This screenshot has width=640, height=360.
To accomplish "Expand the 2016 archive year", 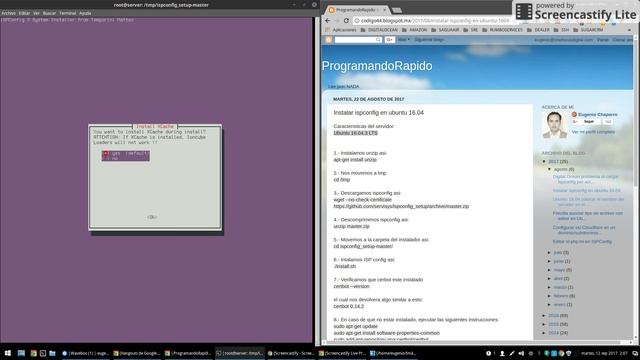I will click(544, 316).
